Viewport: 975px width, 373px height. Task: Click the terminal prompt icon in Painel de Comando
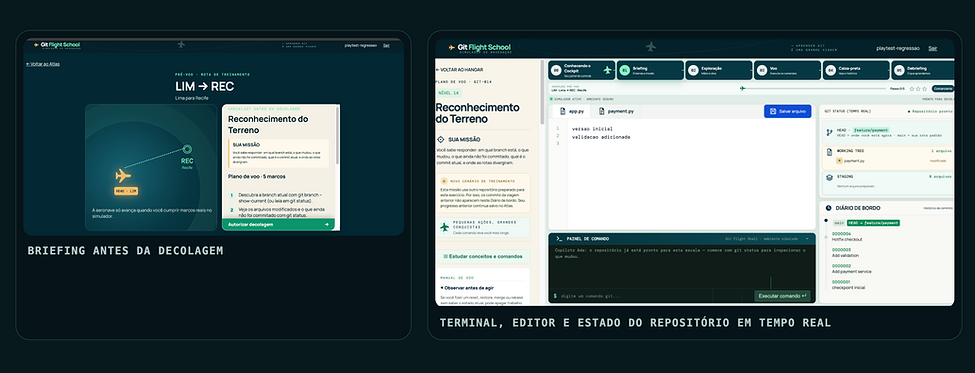click(x=559, y=238)
